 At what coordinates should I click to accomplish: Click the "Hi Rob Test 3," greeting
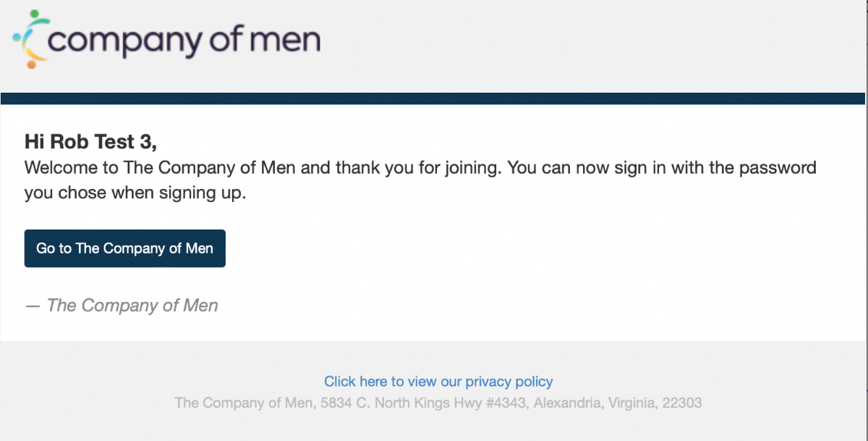tap(90, 141)
